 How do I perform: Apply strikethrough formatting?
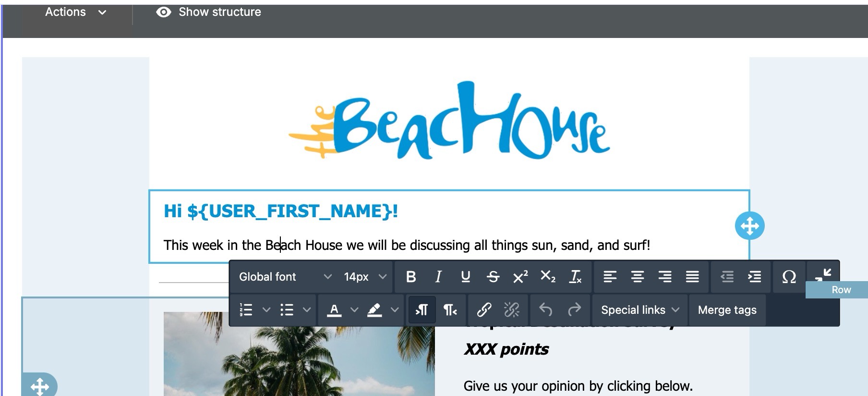(x=493, y=277)
